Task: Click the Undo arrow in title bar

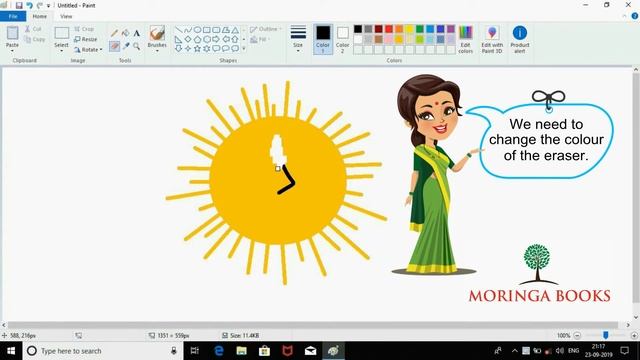Action: [29, 5]
